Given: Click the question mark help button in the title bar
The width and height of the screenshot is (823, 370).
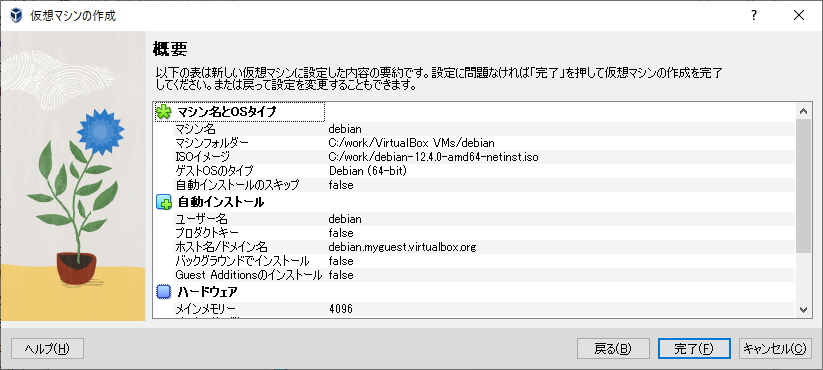Looking at the screenshot, I should [754, 16].
